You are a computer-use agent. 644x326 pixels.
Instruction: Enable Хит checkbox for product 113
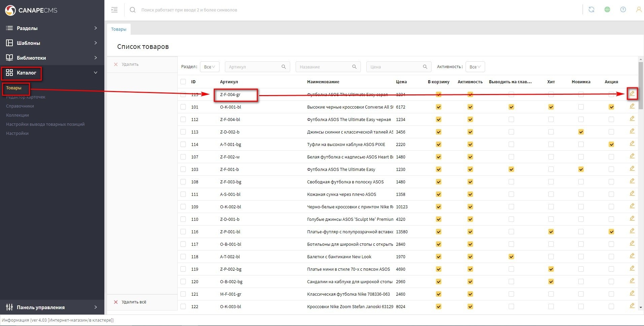[551, 132]
